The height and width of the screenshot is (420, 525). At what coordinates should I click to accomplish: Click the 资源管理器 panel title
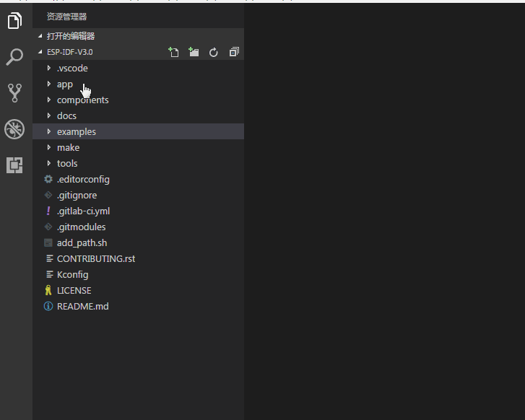[66, 17]
